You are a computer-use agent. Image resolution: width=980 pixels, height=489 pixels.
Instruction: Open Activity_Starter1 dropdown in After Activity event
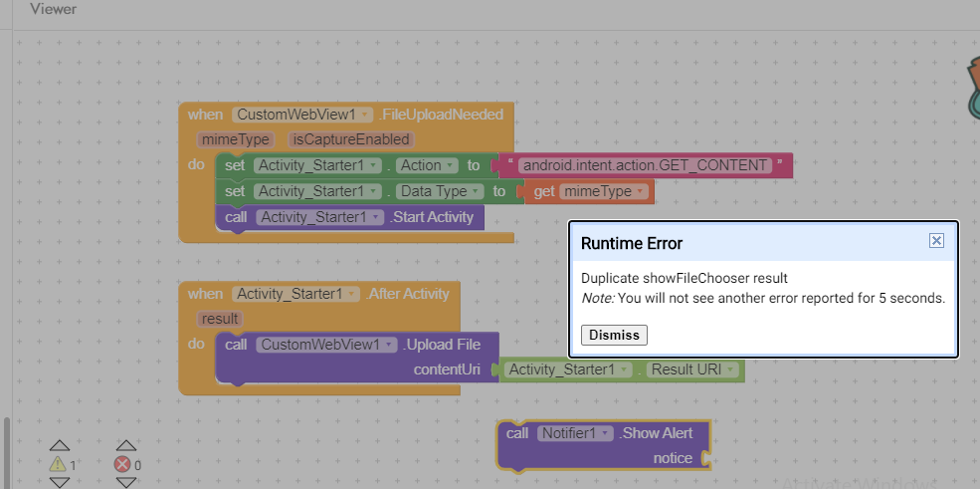352,294
